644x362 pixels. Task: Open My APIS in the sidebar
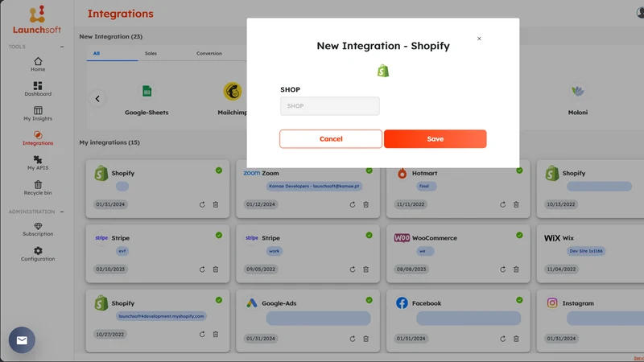point(38,163)
